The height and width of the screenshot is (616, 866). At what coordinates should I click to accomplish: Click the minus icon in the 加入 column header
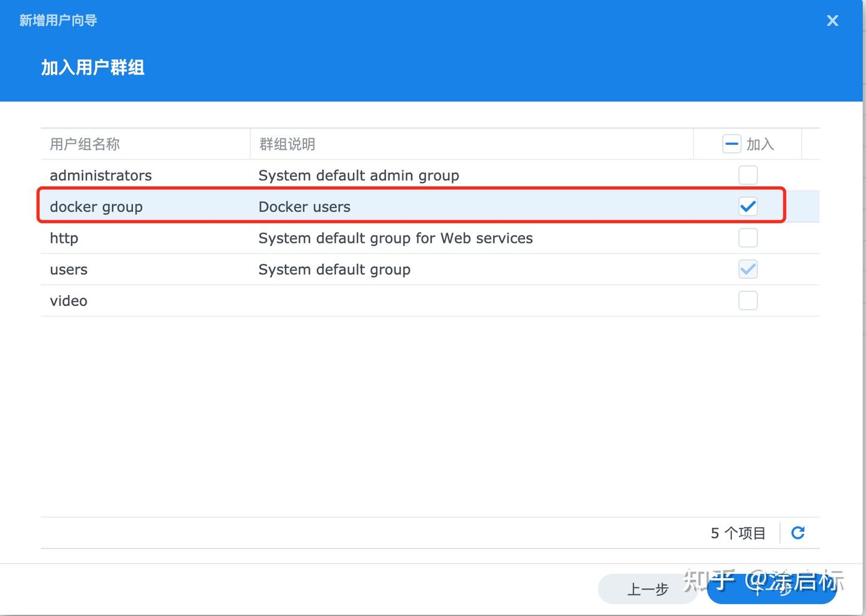click(x=731, y=144)
